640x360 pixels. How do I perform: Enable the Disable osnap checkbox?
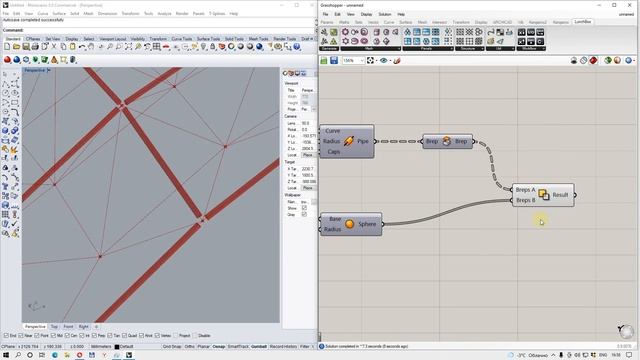click(x=195, y=336)
